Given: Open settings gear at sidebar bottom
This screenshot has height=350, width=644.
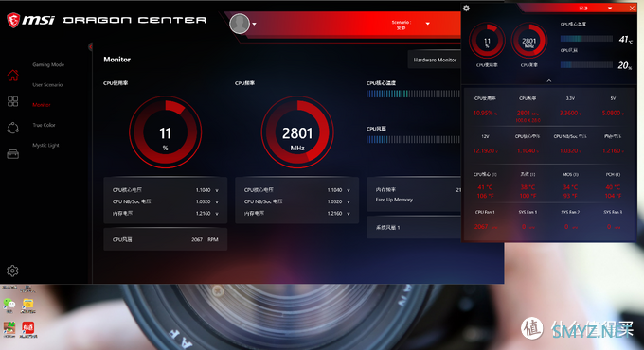Looking at the screenshot, I should 12,271.
